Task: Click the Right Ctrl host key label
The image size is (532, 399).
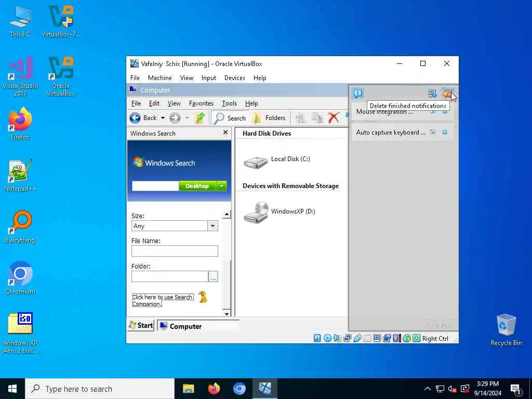Action: pos(435,339)
